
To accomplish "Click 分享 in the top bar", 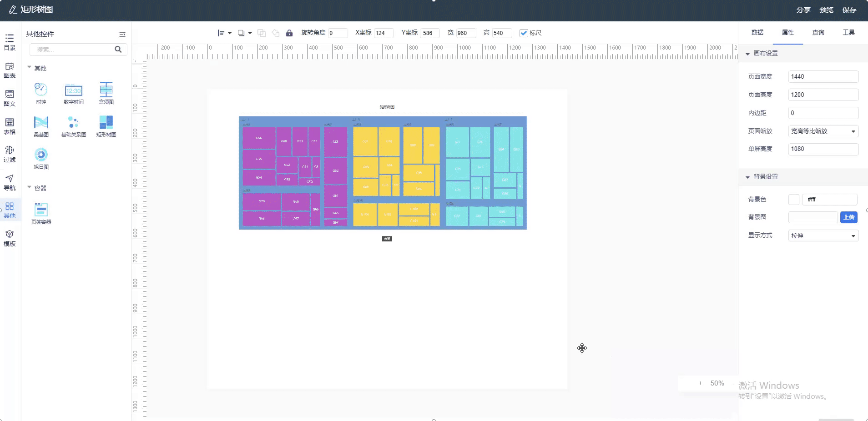I will coord(803,10).
